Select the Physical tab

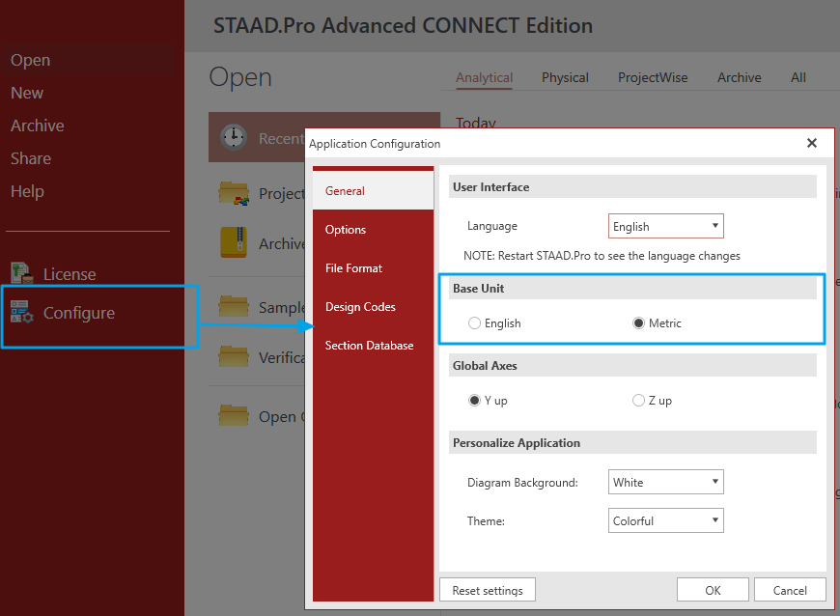pyautogui.click(x=565, y=77)
